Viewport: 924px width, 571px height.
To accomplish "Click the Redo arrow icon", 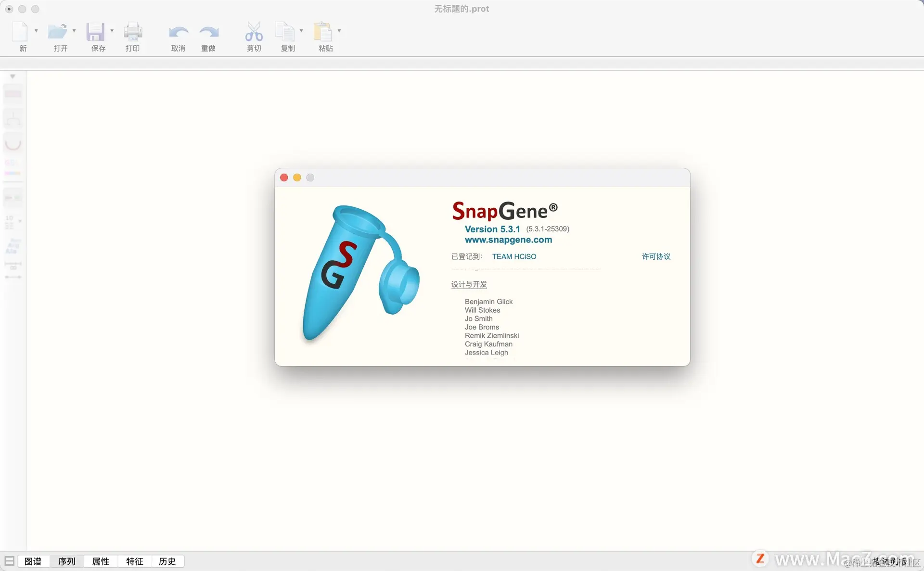I will coord(209,32).
